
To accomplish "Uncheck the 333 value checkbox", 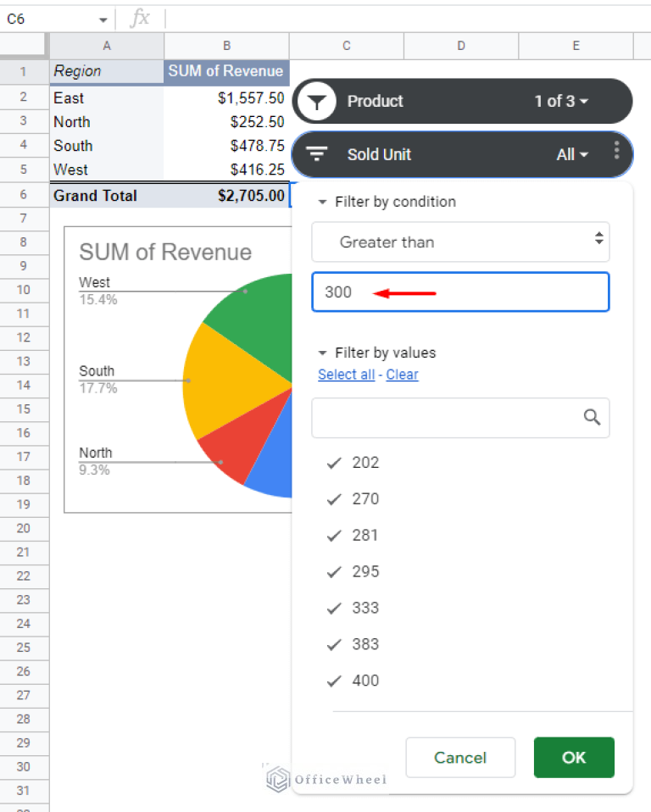I will tap(332, 608).
